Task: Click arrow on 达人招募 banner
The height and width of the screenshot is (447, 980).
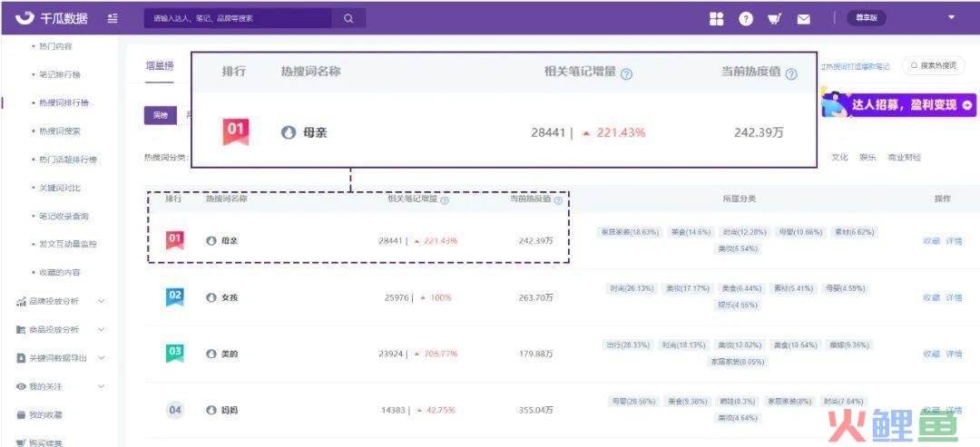Action: point(967,105)
